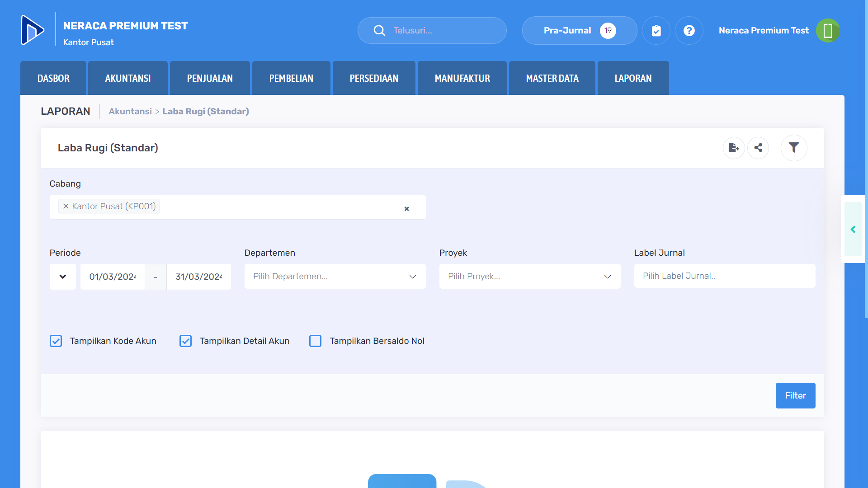This screenshot has width=868, height=488.
Task: Click the Pra-Jurnal button
Action: tap(579, 30)
